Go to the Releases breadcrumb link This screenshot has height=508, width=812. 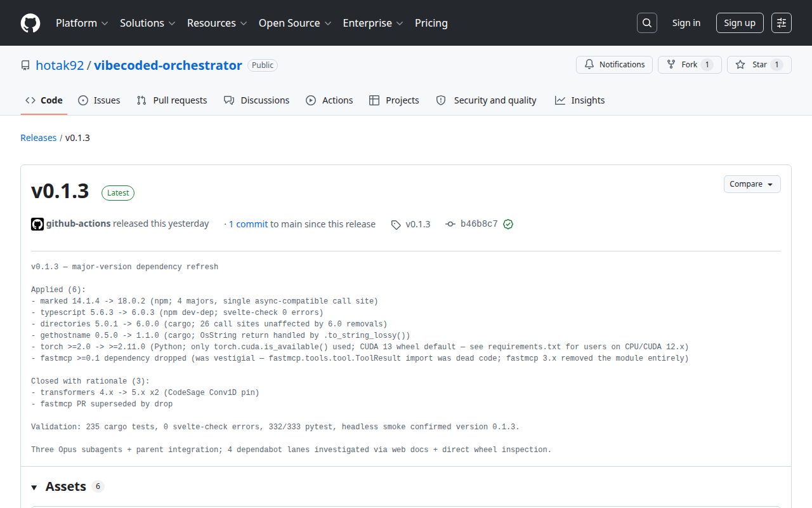pyautogui.click(x=39, y=138)
